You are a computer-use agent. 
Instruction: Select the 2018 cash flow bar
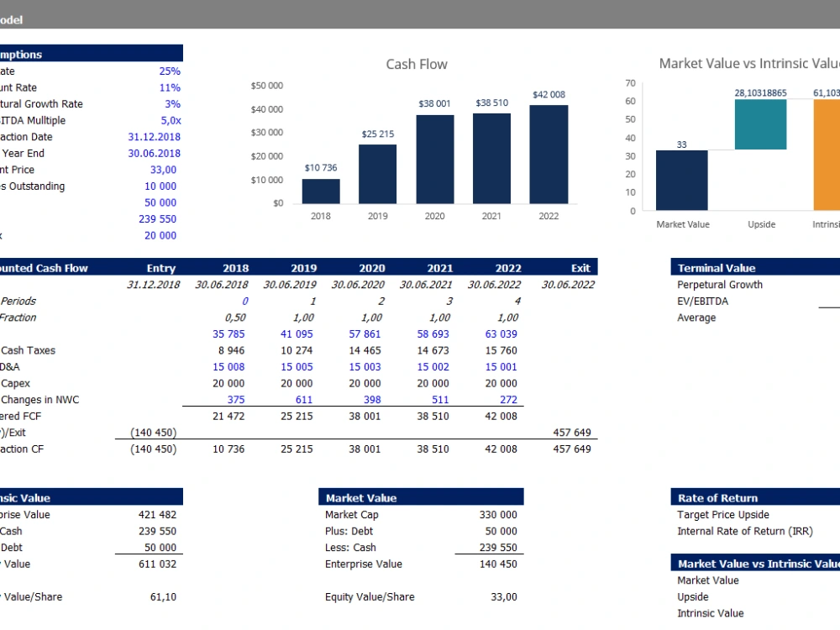[x=320, y=192]
